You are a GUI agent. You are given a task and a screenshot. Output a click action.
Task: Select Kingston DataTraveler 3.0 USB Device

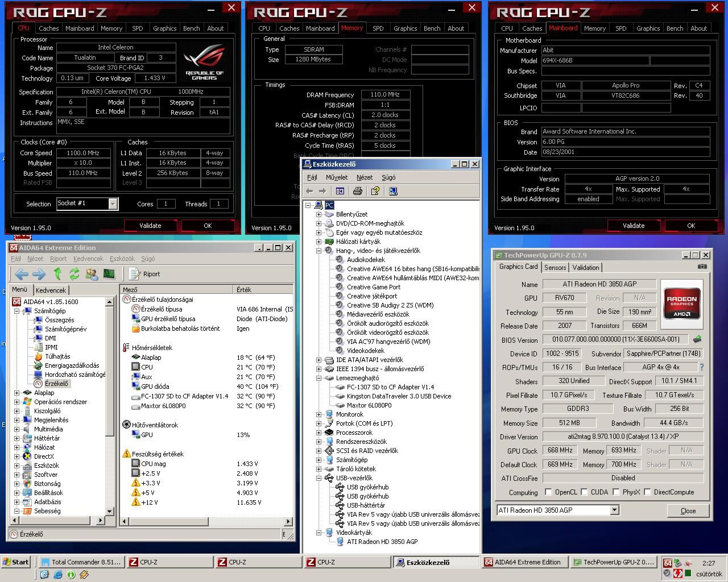point(399,396)
